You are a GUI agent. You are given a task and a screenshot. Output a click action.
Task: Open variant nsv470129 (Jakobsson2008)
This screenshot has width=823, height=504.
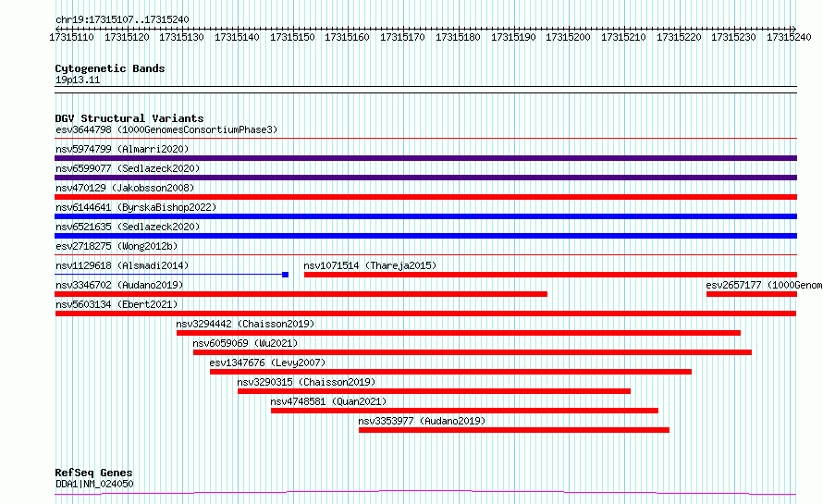point(125,188)
